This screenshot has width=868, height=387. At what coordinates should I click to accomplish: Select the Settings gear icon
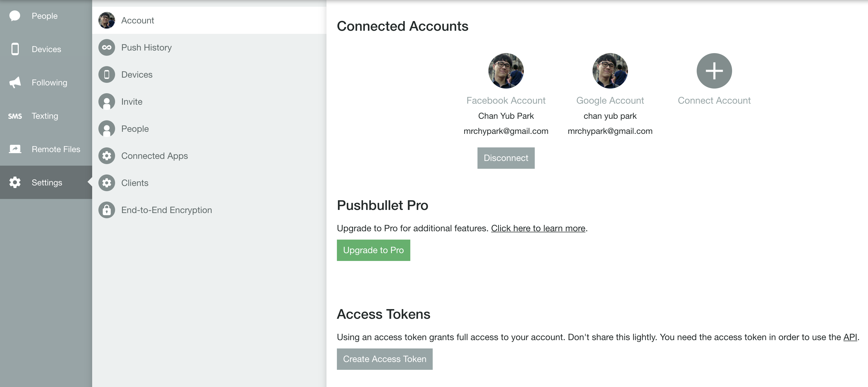click(15, 182)
